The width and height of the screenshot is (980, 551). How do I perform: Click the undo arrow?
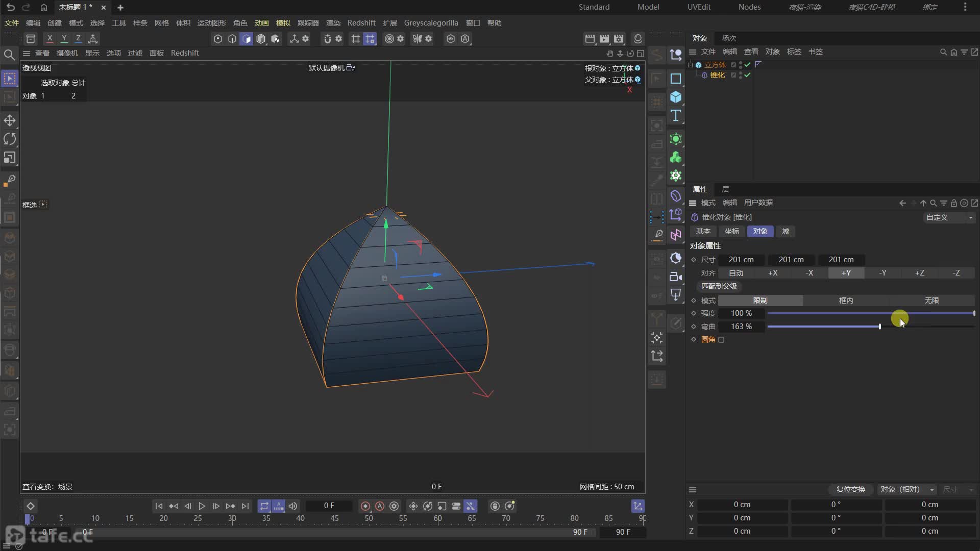click(x=11, y=7)
